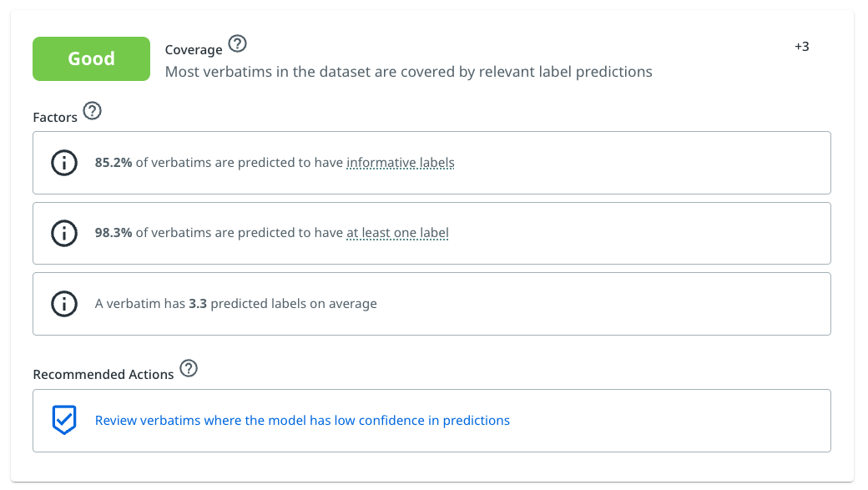Open the Factors help tooltip icon

pyautogui.click(x=93, y=110)
